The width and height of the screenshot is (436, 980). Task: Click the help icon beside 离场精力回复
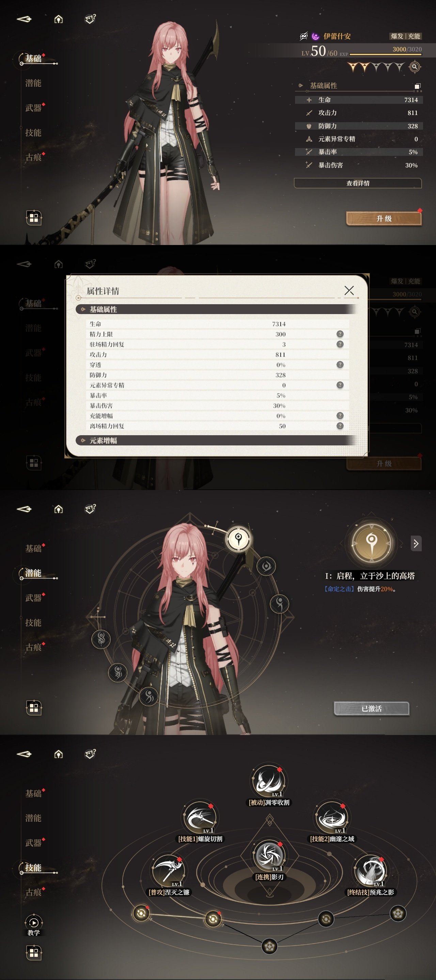tap(340, 426)
